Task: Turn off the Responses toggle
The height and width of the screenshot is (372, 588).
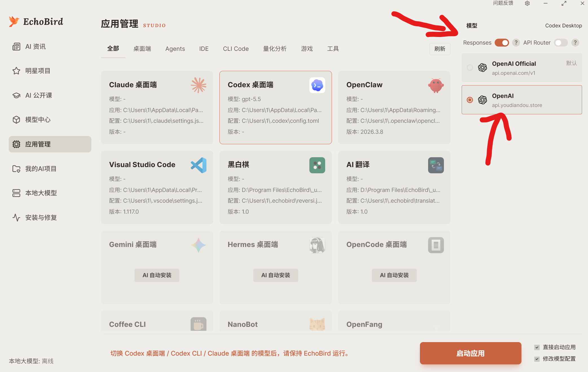Action: coord(502,43)
